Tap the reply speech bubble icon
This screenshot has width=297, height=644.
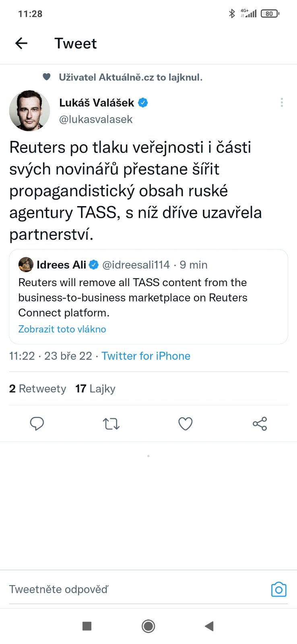tap(37, 423)
